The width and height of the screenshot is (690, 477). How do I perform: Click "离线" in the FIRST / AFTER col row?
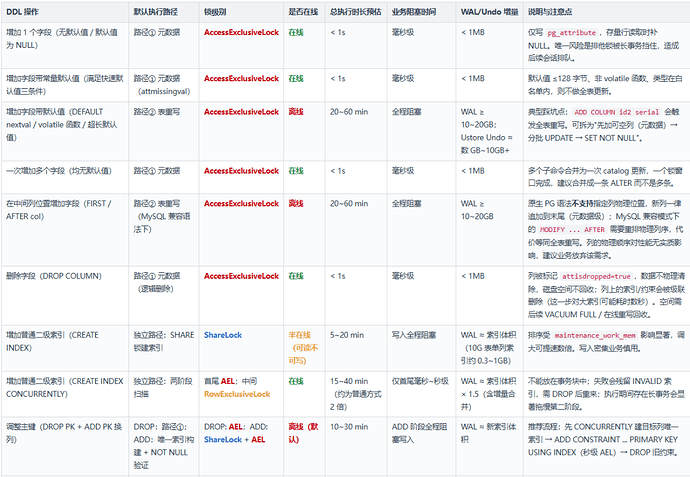[296, 204]
